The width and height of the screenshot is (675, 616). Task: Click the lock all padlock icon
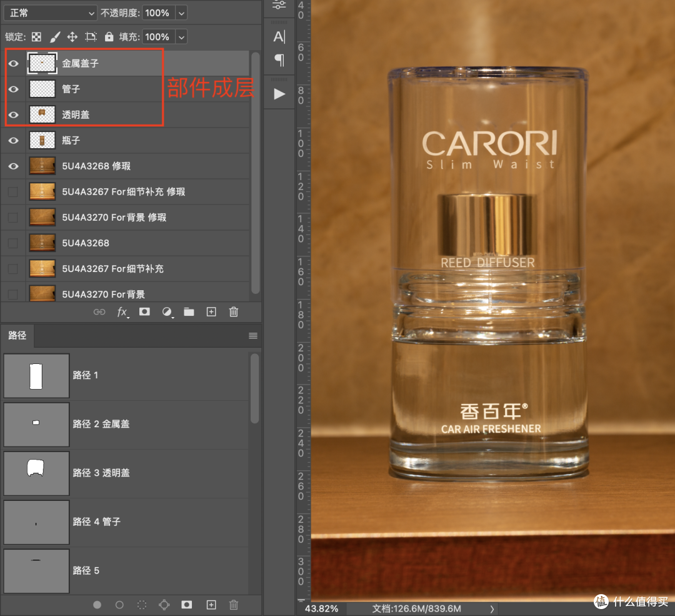pos(109,37)
